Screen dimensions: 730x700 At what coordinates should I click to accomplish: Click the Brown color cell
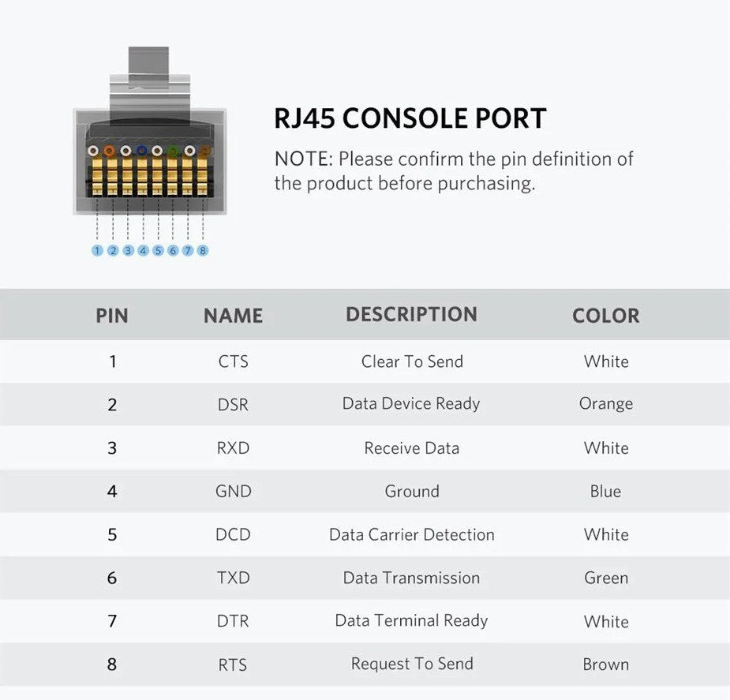click(605, 664)
